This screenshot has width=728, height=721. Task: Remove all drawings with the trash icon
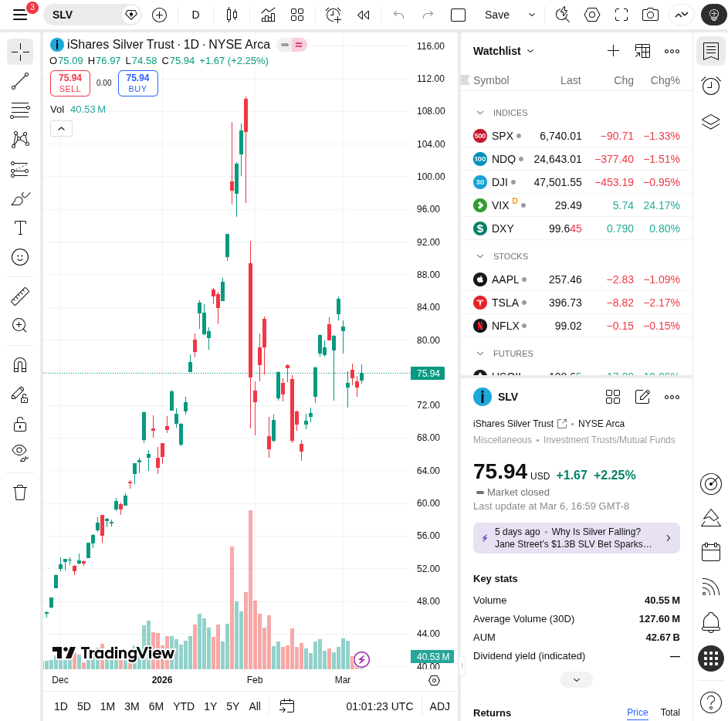point(20,492)
